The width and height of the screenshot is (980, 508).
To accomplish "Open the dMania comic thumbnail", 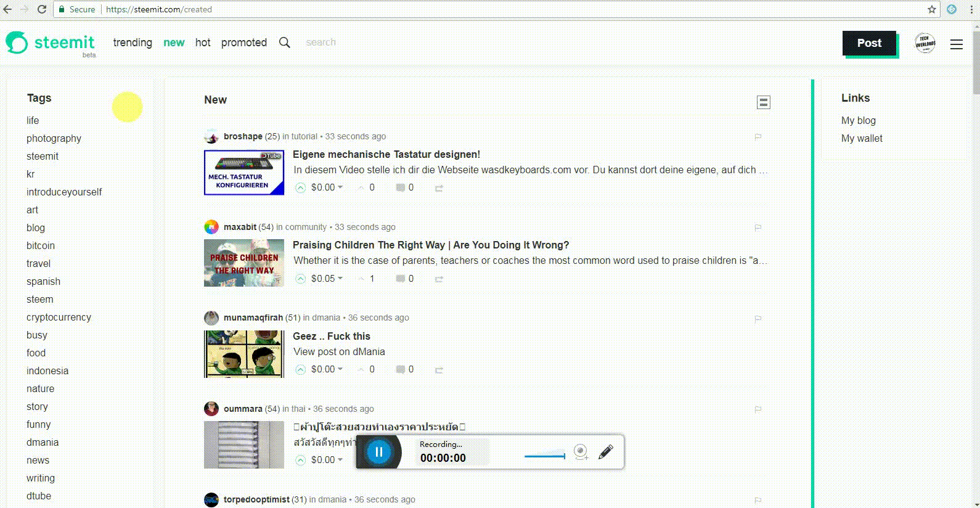I will tap(244, 354).
